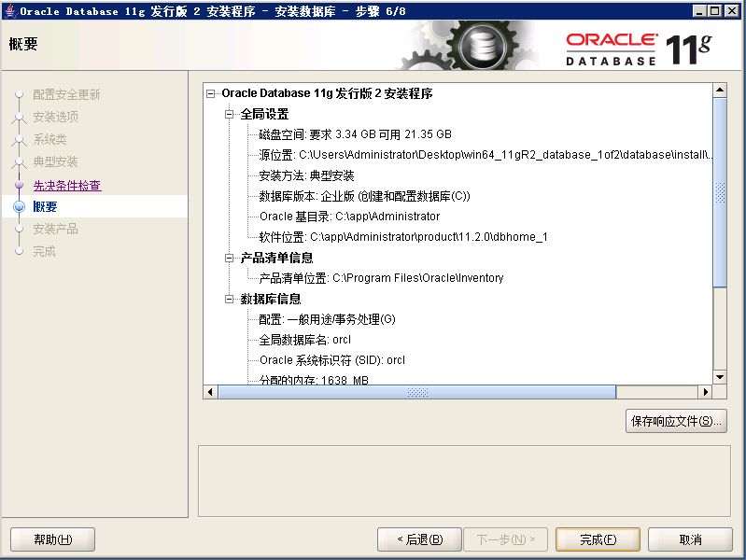Viewport: 746px width, 560px height.
Task: Click the database gear graphic in header
Action: [482, 47]
